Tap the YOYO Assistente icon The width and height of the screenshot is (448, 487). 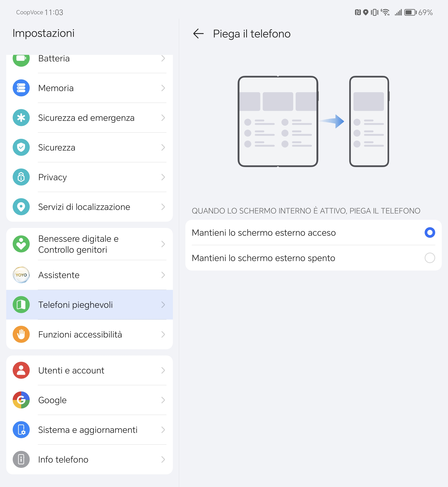[x=21, y=275]
